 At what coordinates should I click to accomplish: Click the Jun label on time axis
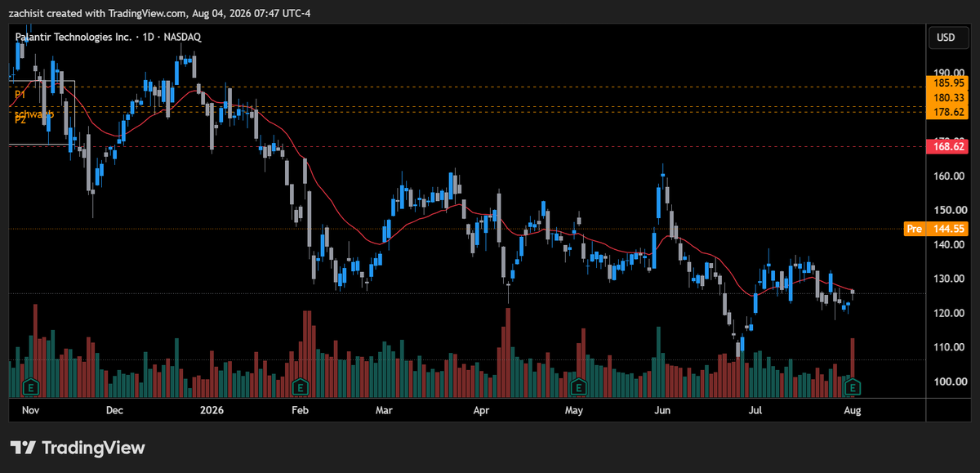tap(663, 410)
